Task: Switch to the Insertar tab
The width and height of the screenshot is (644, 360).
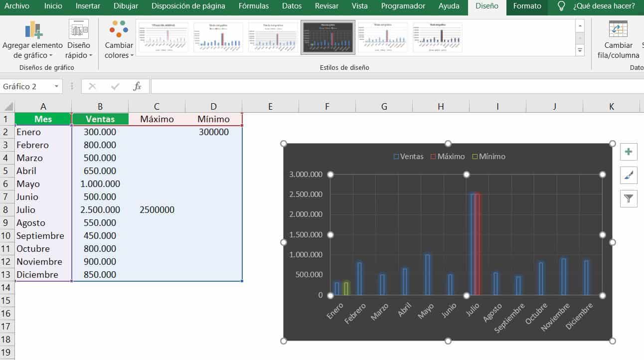Action: (88, 6)
